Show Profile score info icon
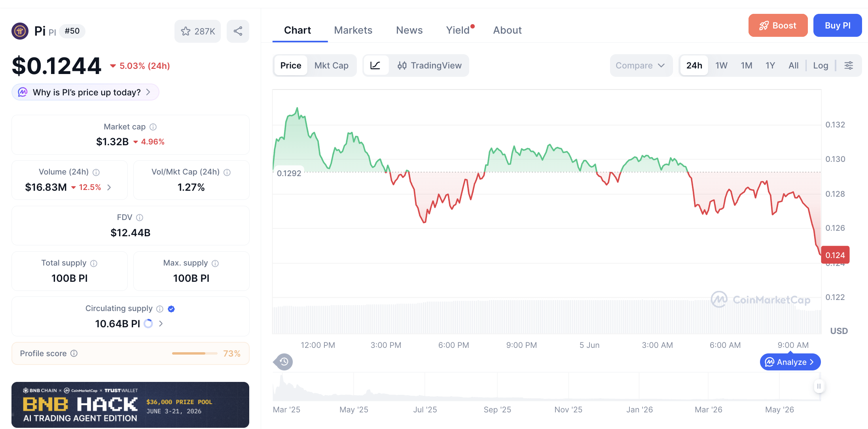Screen dimensions: 868x429 pos(74,353)
